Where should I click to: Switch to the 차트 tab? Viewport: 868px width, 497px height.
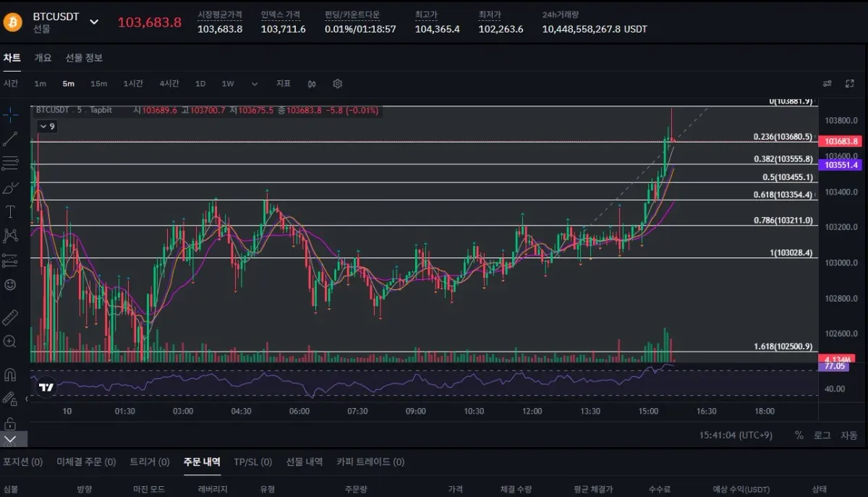(x=12, y=58)
